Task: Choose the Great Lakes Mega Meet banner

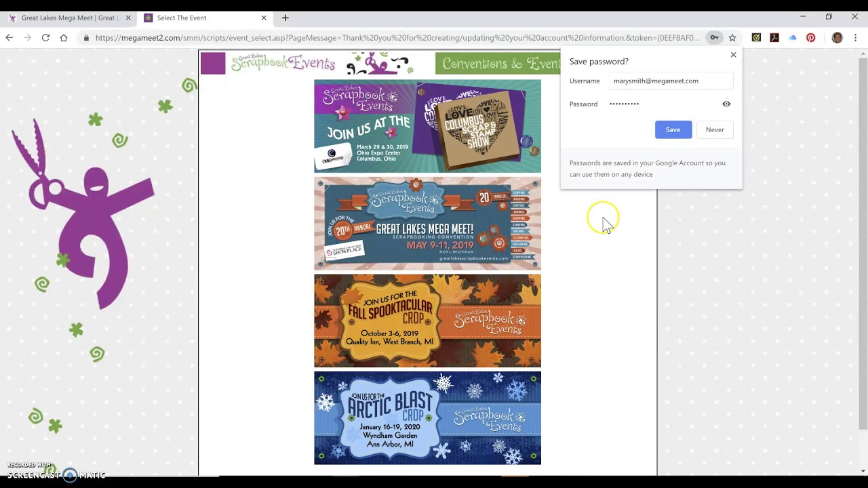Action: pos(427,223)
